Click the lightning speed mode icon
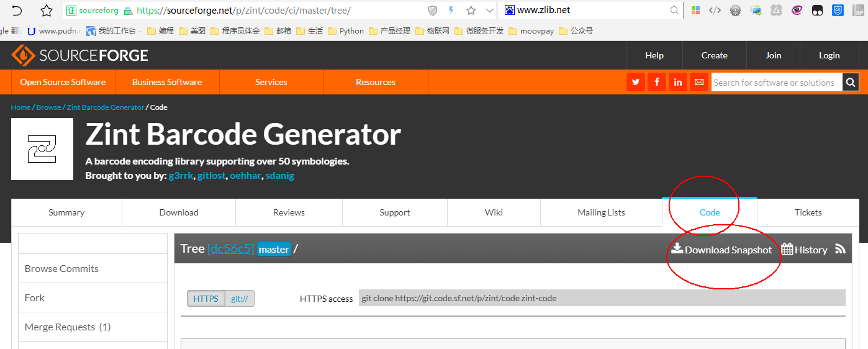868x349 pixels. pos(451,10)
